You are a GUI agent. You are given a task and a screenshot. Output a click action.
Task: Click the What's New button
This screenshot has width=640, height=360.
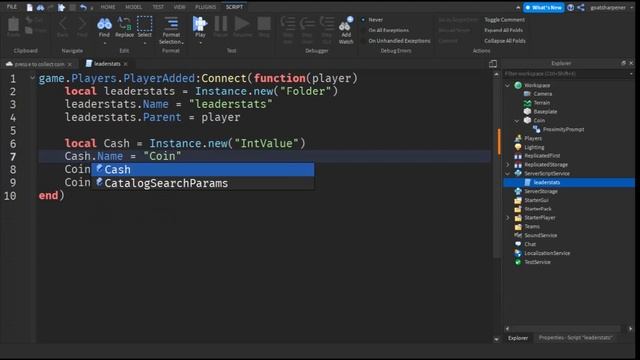click(543, 7)
